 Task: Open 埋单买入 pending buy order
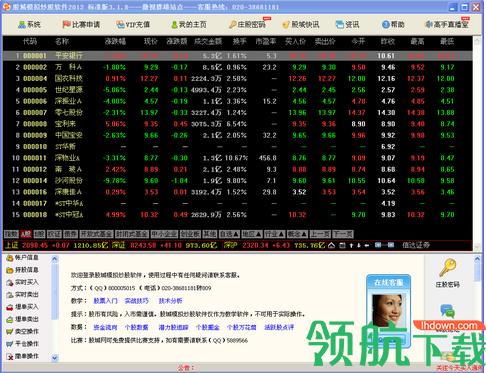22,307
